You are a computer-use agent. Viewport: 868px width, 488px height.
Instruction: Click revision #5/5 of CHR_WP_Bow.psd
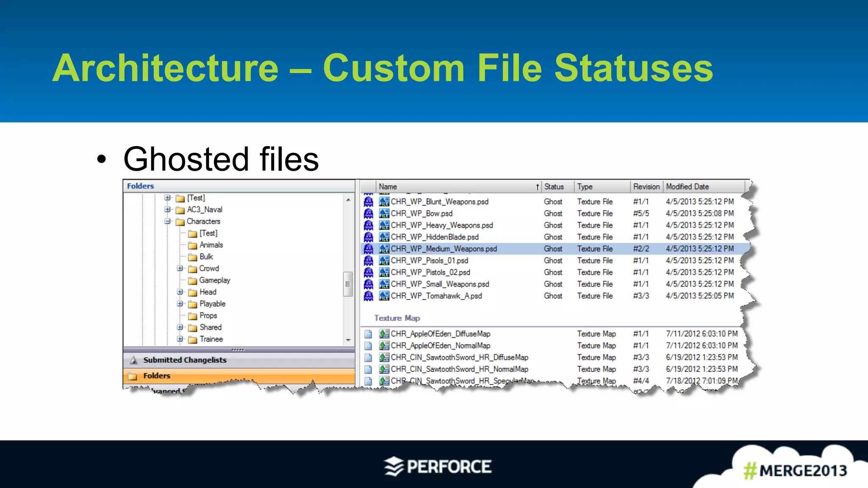[641, 213]
